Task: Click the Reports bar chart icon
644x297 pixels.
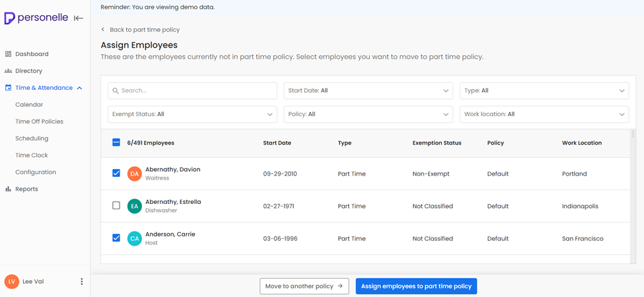Action: pyautogui.click(x=8, y=189)
